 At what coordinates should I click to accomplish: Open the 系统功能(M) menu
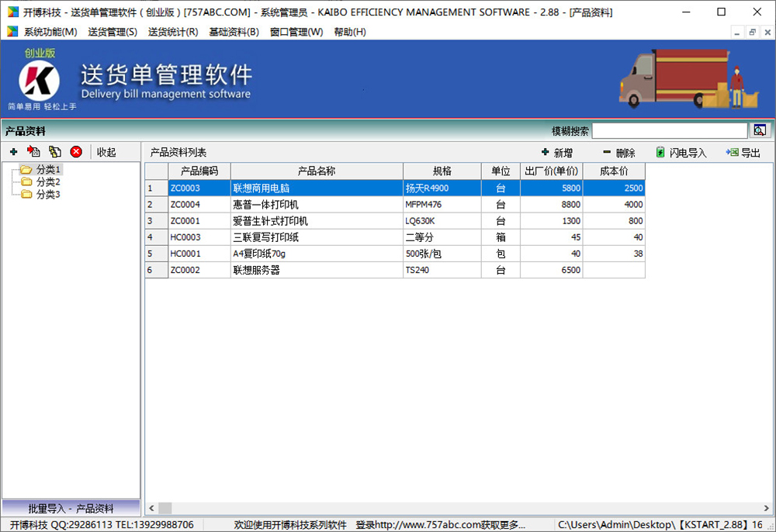[x=50, y=32]
